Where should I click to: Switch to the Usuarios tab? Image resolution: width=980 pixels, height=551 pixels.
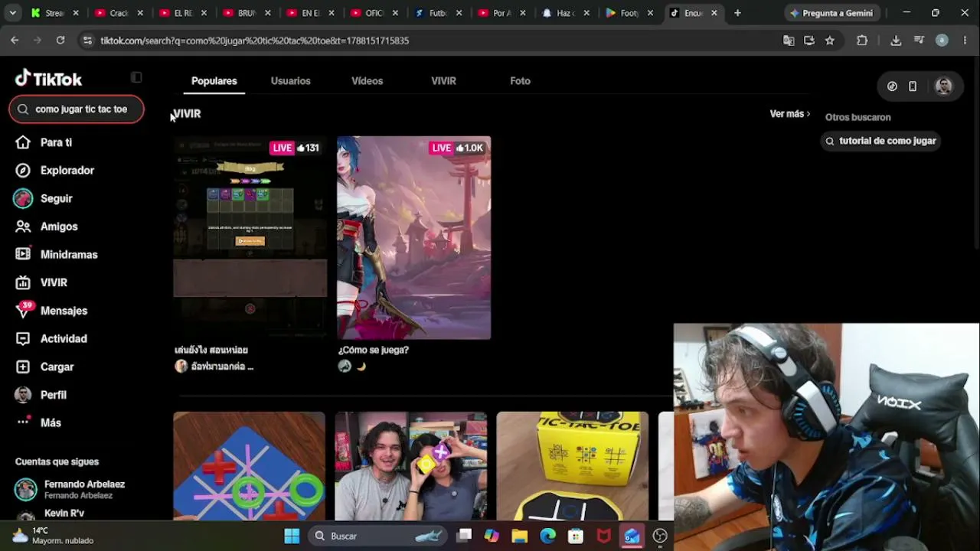click(x=291, y=81)
